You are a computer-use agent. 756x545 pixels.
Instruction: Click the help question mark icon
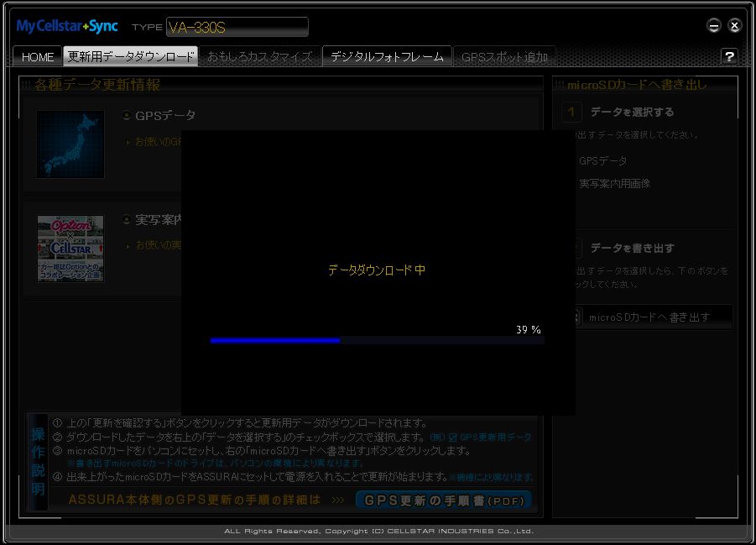click(729, 56)
